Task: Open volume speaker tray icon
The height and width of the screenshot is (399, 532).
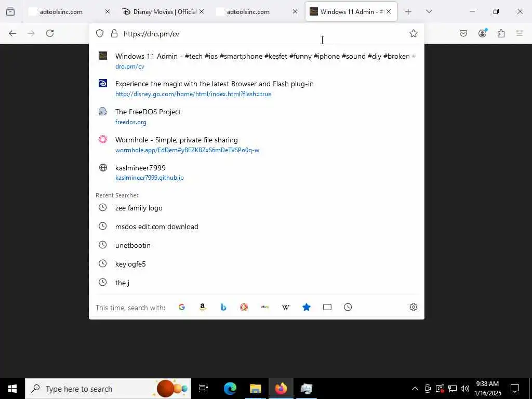Action: click(x=465, y=389)
